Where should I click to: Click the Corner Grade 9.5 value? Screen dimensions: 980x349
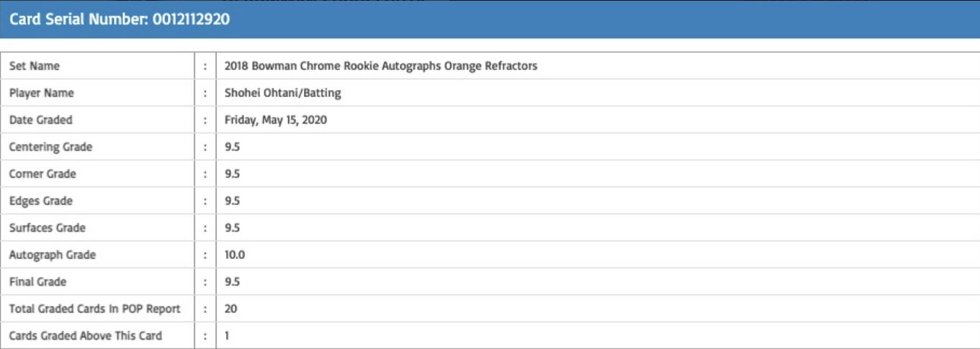coord(233,174)
